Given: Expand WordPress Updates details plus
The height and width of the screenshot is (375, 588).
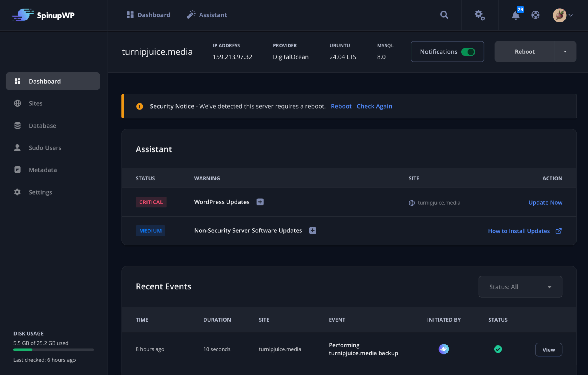Looking at the screenshot, I should tap(260, 202).
